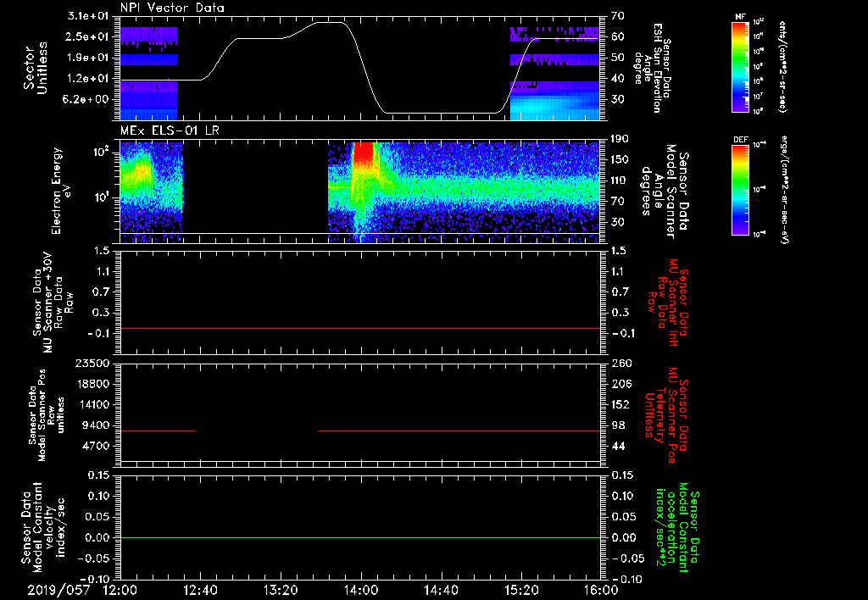Screen dimensions: 868x600
Task: Click the '16:00' time axis label
Action: point(601,590)
